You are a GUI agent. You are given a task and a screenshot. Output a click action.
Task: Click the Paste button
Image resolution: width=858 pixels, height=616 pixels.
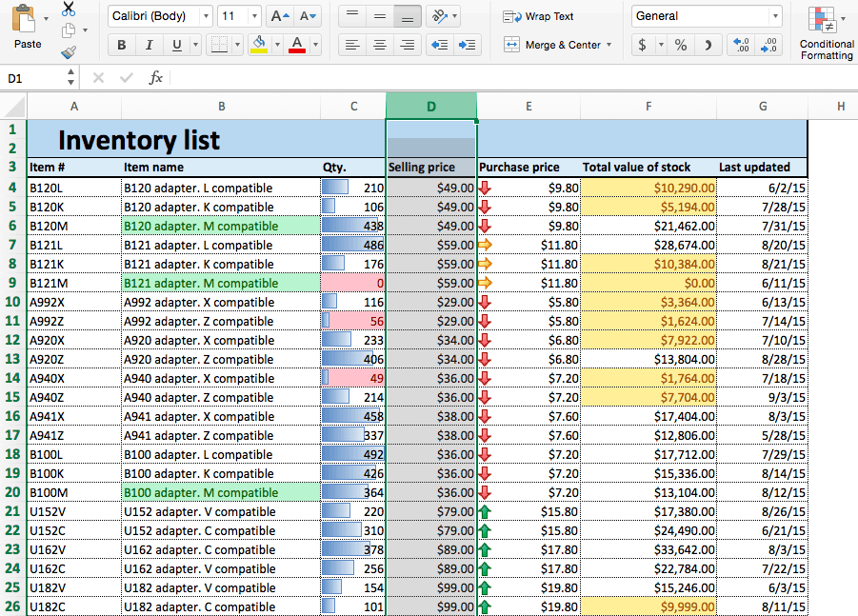coord(28,27)
